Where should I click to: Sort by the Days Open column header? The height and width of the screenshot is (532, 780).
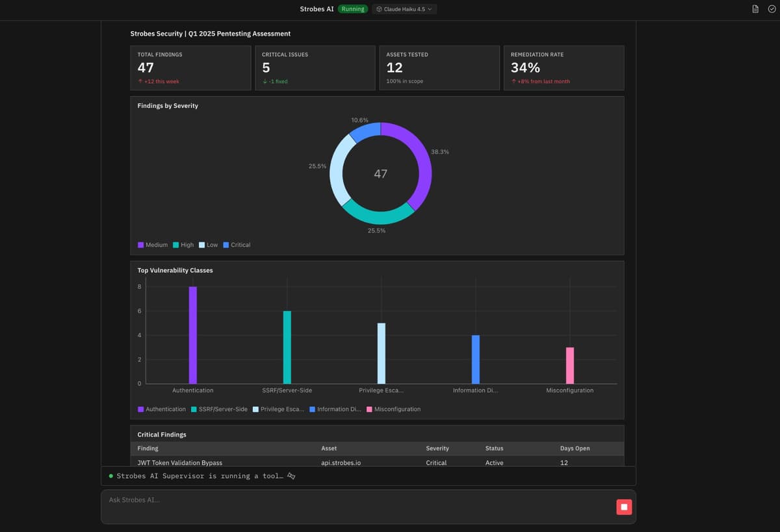coord(575,448)
